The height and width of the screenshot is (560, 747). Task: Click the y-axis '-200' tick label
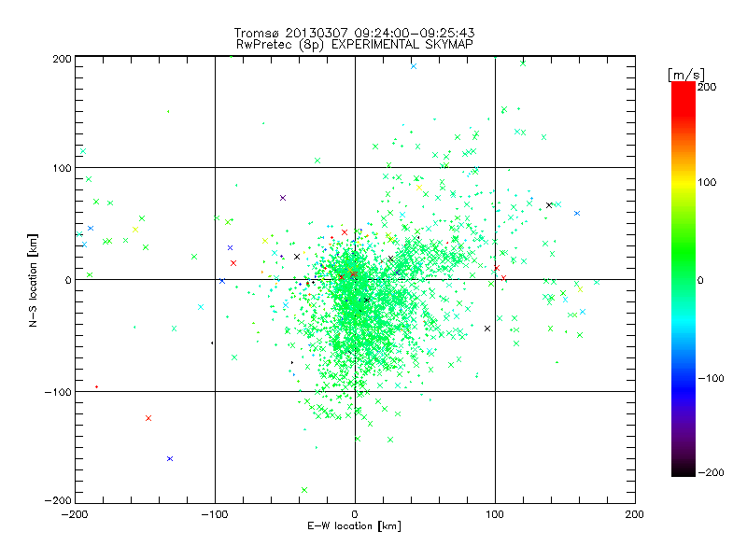click(x=58, y=500)
